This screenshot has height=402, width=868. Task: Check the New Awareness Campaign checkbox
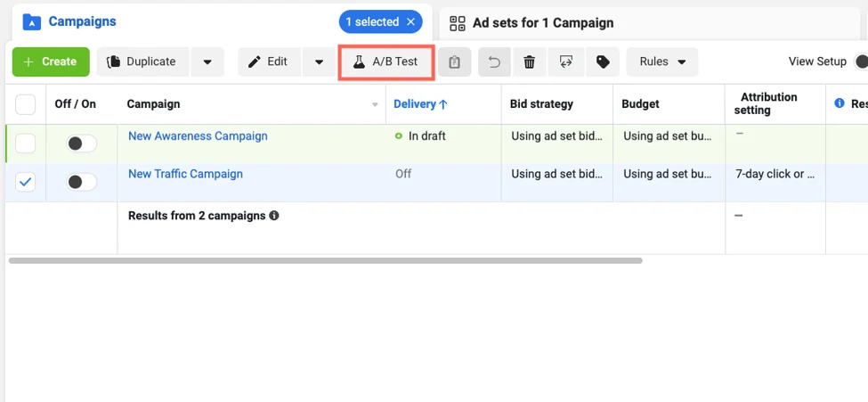pyautogui.click(x=26, y=144)
